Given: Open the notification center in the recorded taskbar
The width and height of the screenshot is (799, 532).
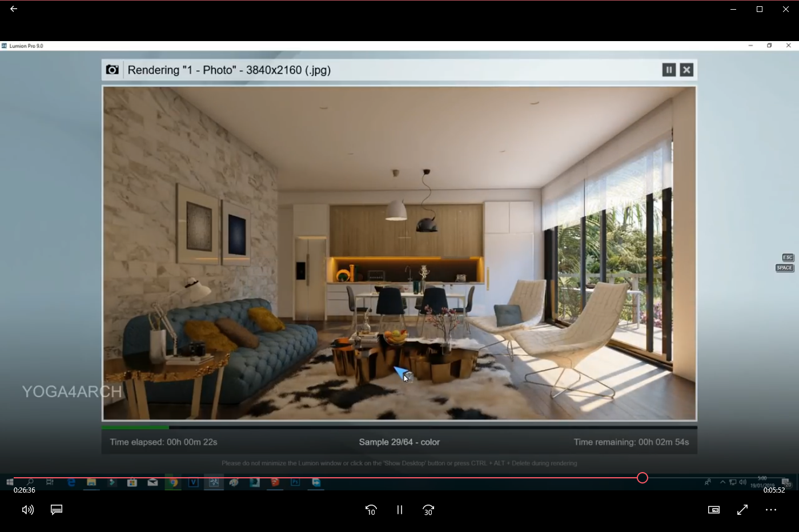Looking at the screenshot, I should pos(786,483).
